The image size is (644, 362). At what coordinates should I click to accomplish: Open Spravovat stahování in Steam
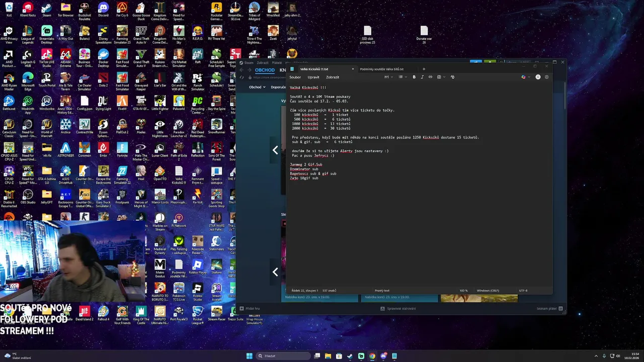pyautogui.click(x=398, y=308)
